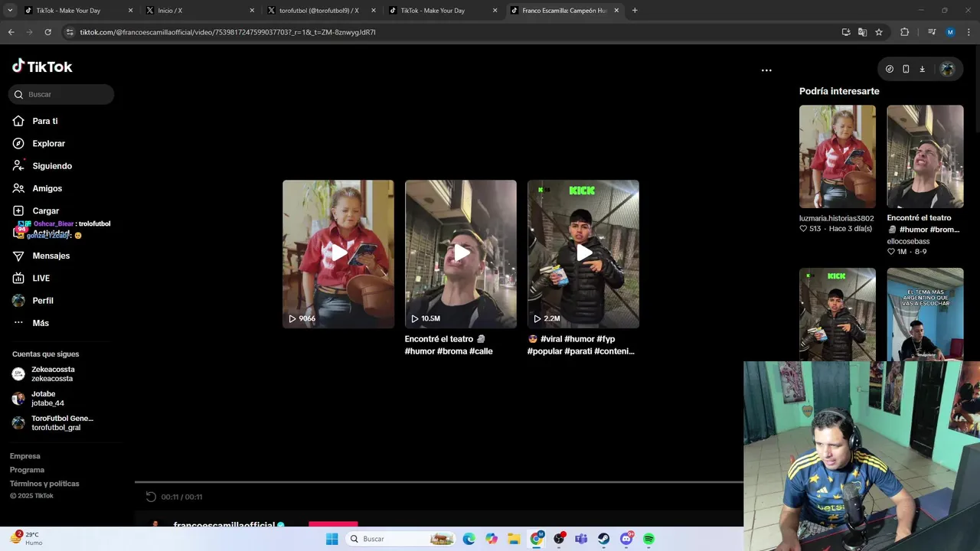The height and width of the screenshot is (551, 980).
Task: Close the Franco Escamilla browser tab
Action: coord(616,11)
